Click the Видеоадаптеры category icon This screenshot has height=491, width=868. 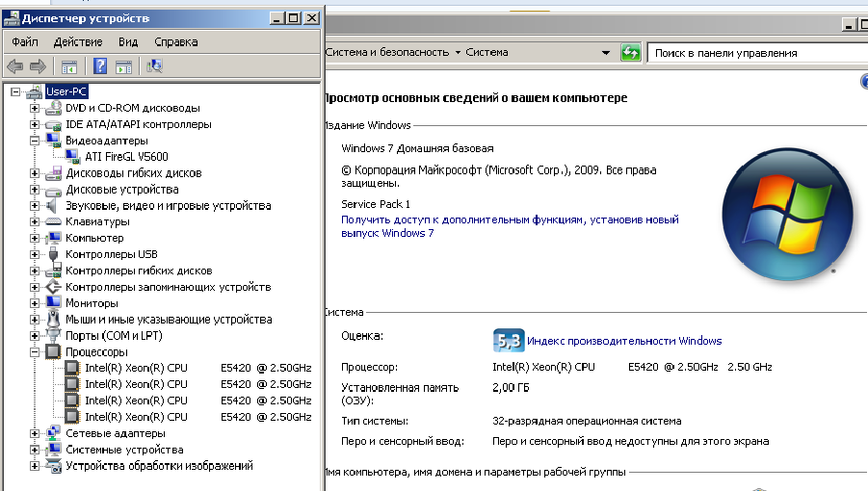[53, 141]
